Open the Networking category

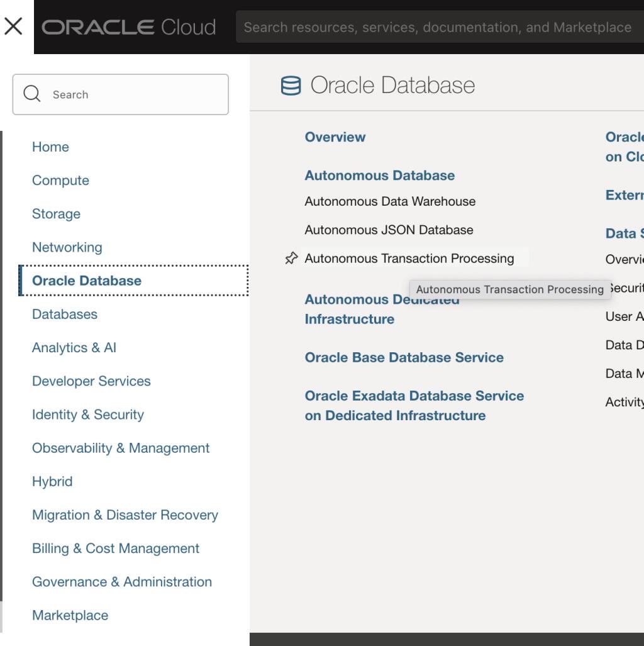(67, 247)
